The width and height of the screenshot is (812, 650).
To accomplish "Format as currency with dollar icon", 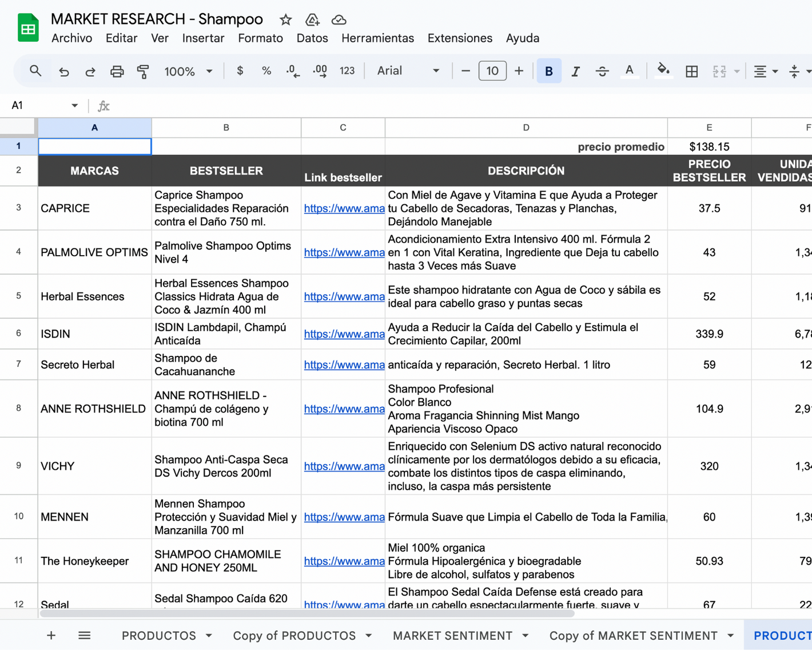I will (x=240, y=71).
